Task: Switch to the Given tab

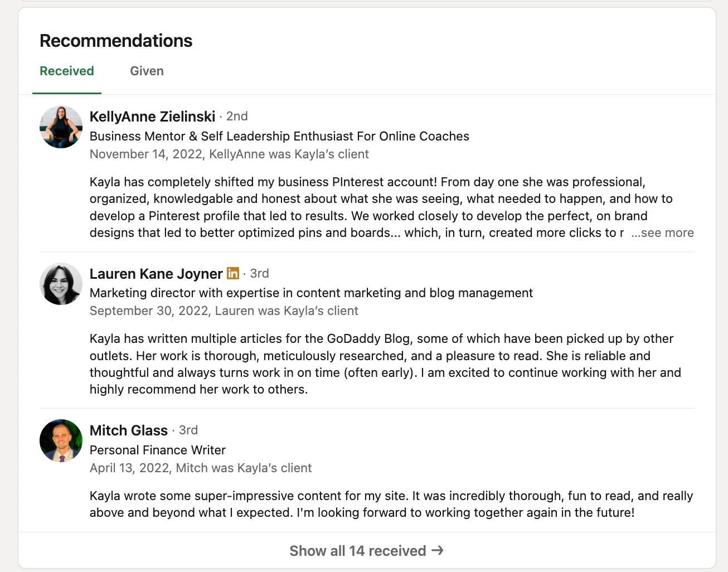Action: click(x=147, y=71)
